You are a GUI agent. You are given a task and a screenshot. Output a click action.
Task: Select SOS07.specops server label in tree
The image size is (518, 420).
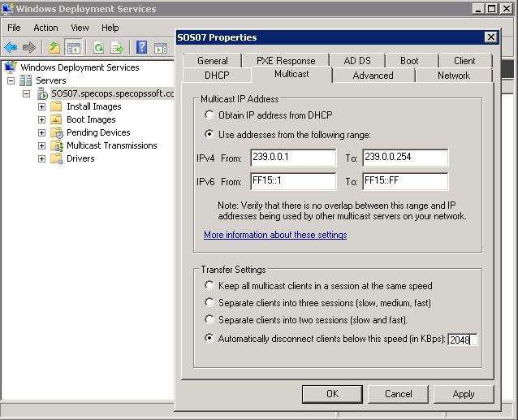click(x=112, y=93)
